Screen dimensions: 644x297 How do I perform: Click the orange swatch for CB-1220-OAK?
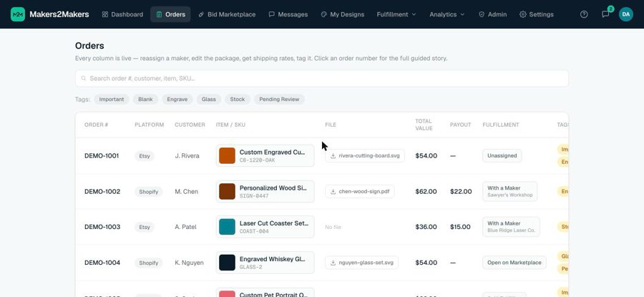pos(227,156)
